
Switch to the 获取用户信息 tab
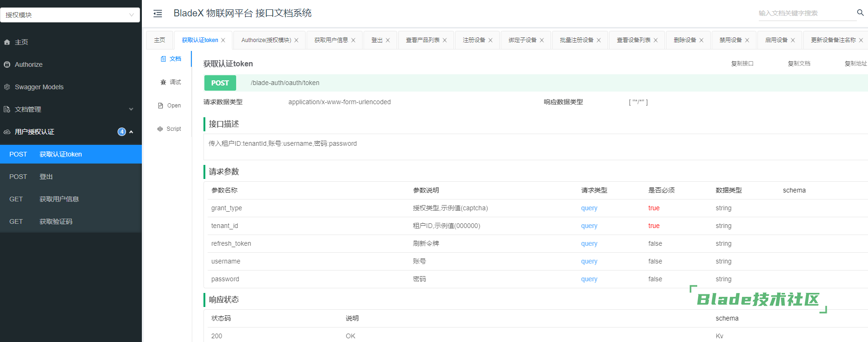(x=331, y=40)
